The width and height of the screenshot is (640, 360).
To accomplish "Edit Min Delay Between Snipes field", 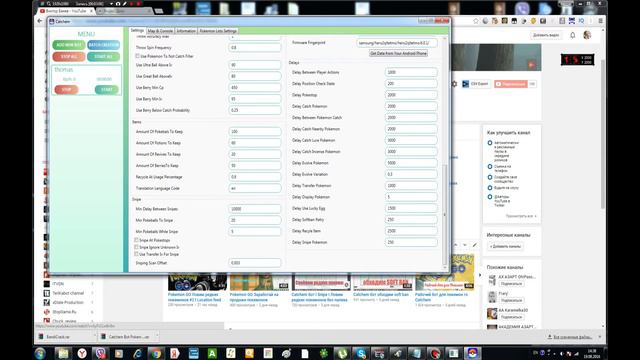I will pyautogui.click(x=255, y=209).
